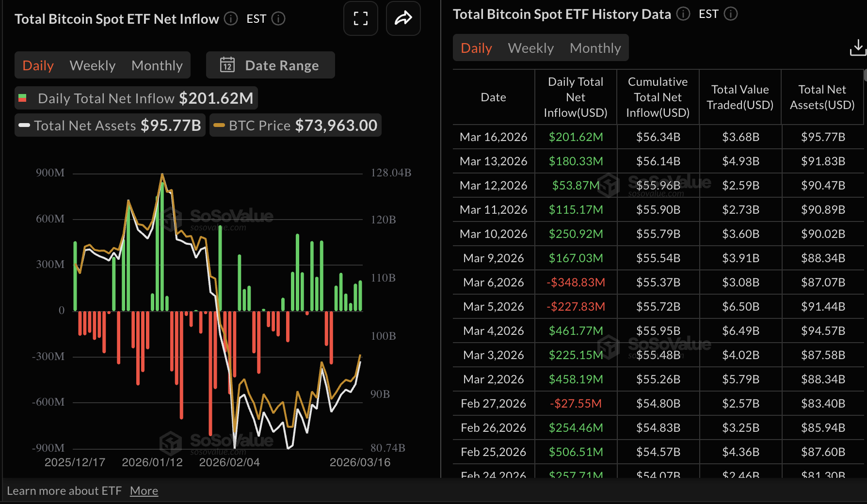The image size is (867, 504).
Task: Click the fullscreen expand chart icon
Action: tap(360, 19)
